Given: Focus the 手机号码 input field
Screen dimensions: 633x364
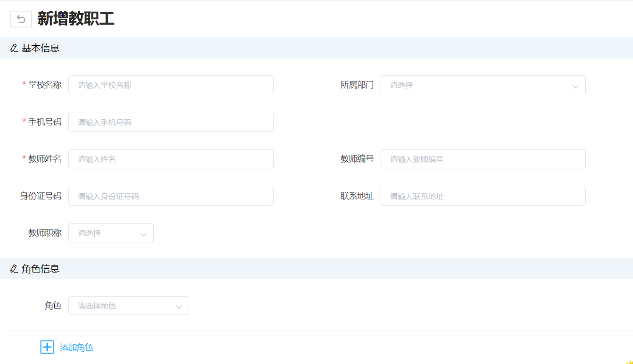Looking at the screenshot, I should click(171, 122).
